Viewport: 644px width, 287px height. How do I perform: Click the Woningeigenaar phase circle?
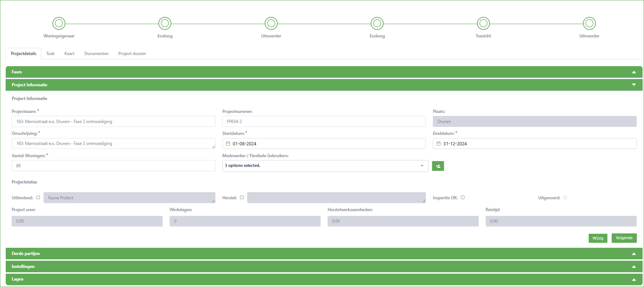(x=59, y=24)
